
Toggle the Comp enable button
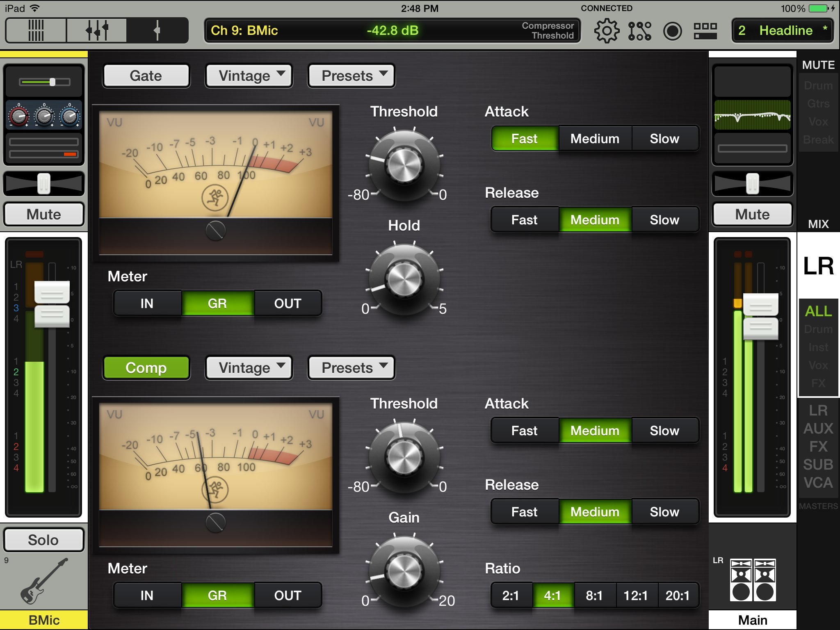[x=146, y=367]
